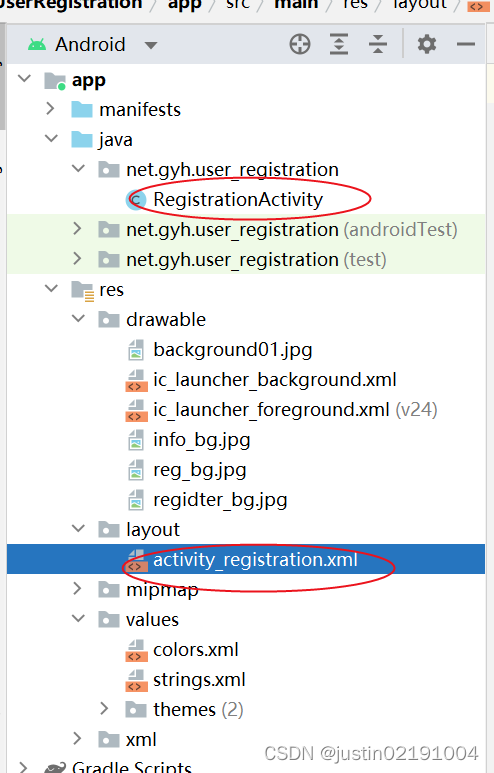Image resolution: width=494 pixels, height=773 pixels.
Task: Select background01.jpg in drawable
Action: (x=233, y=350)
